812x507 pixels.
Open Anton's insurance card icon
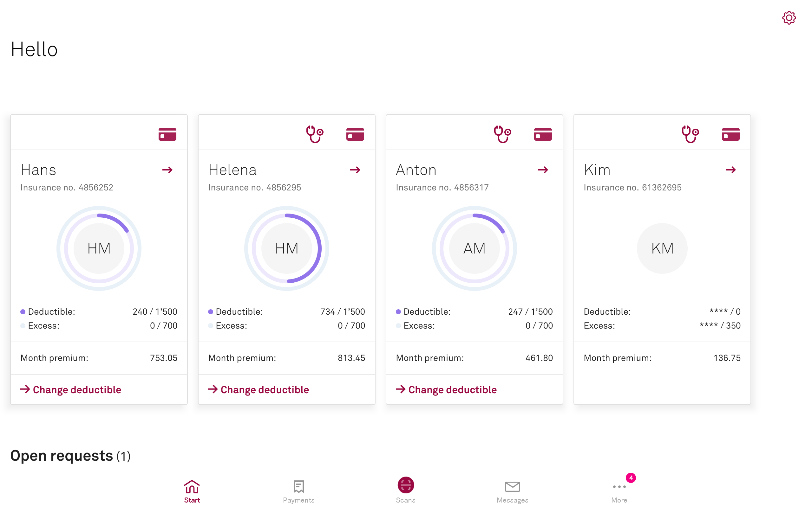[543, 134]
